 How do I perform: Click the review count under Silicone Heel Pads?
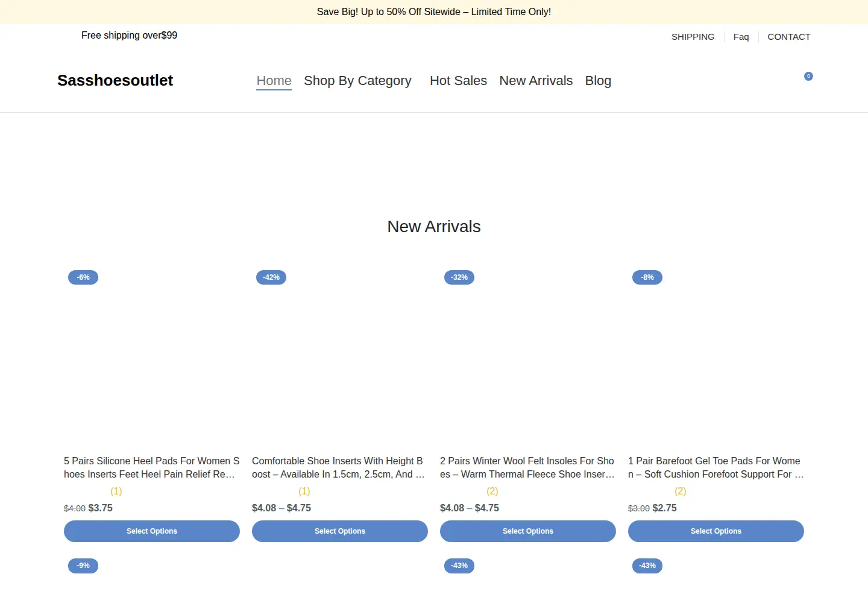[116, 491]
